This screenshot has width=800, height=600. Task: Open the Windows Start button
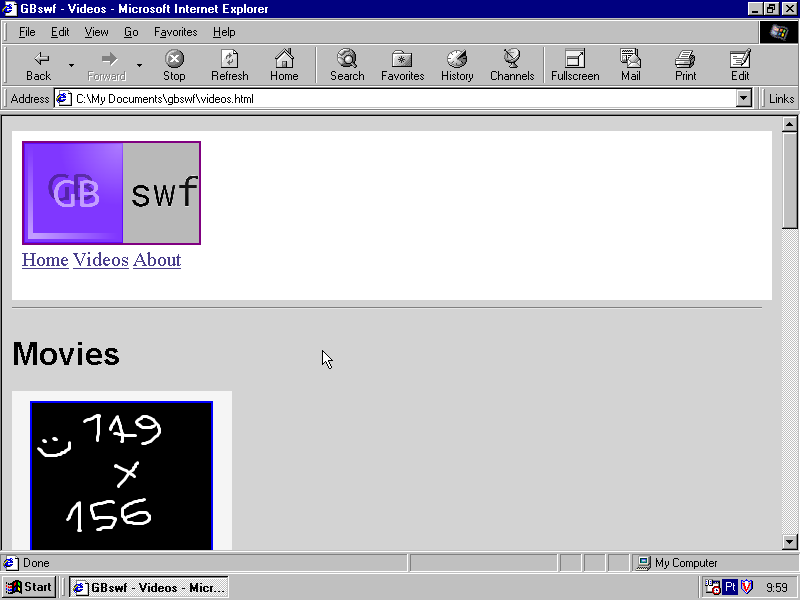click(x=29, y=587)
